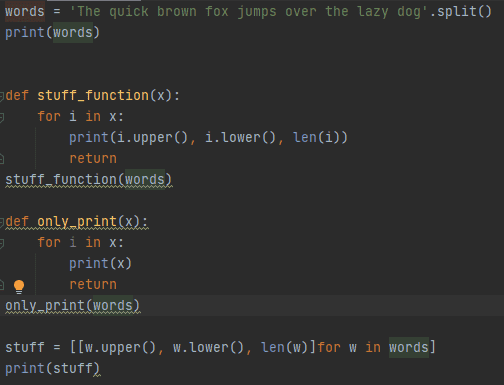Image resolution: width=504 pixels, height=385 pixels.
Task: Collapse the only_print definition fold marker
Action: 1,222
